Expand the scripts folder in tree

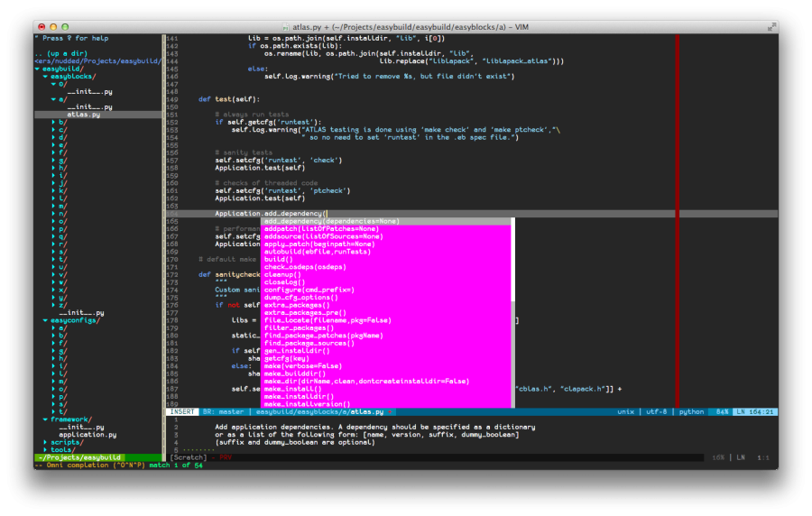[x=45, y=442]
